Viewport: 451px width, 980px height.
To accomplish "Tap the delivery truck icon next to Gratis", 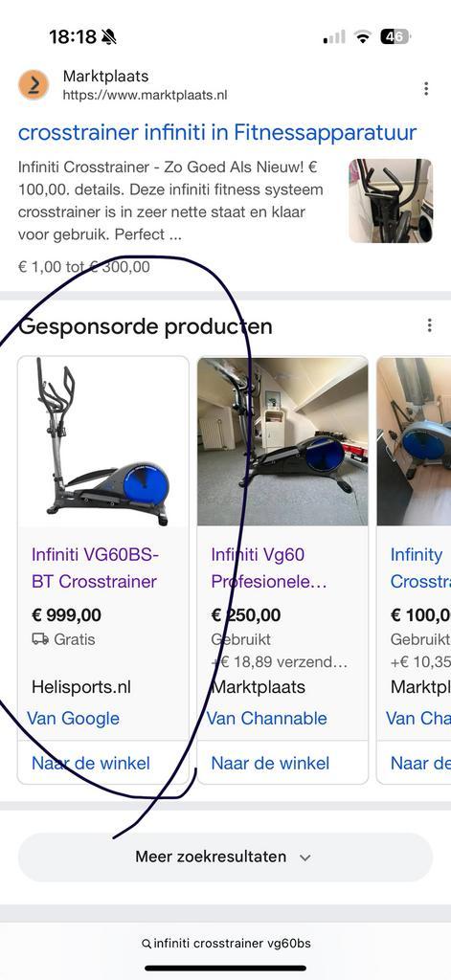I will (x=40, y=638).
